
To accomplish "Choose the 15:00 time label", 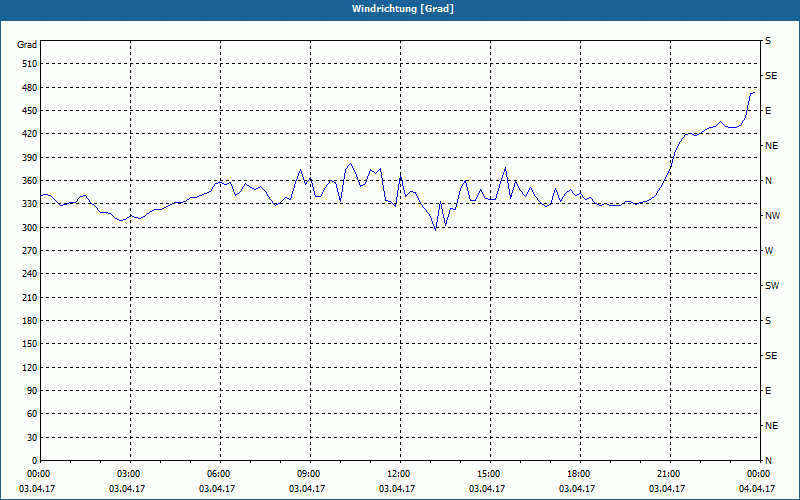I will coord(488,474).
